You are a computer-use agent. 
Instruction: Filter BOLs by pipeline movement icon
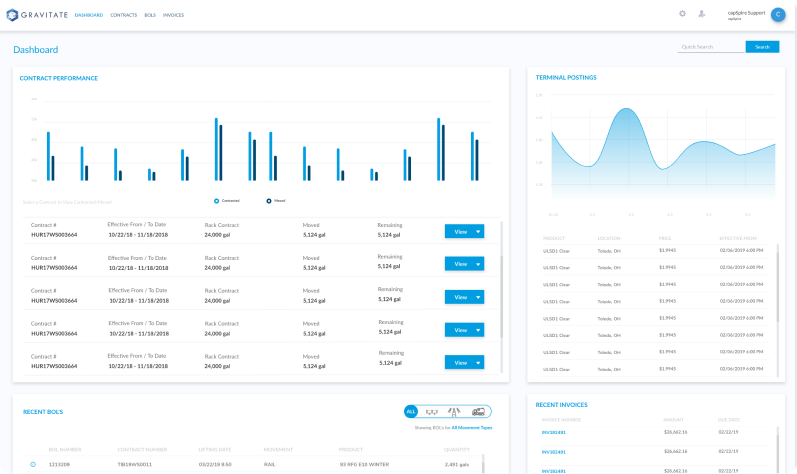(x=455, y=411)
